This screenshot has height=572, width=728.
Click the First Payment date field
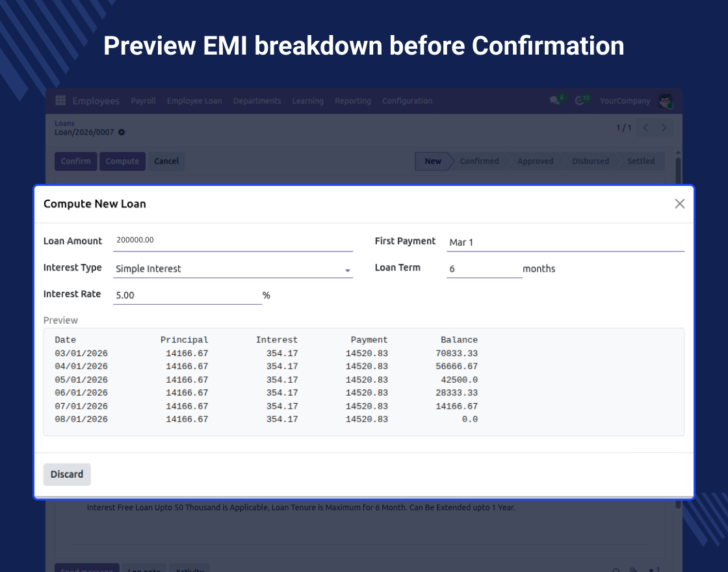click(565, 242)
